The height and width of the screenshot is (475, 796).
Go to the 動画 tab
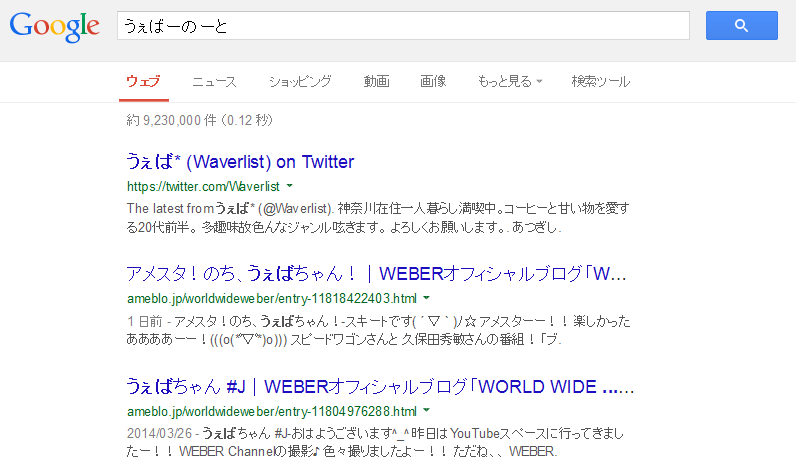(x=376, y=81)
